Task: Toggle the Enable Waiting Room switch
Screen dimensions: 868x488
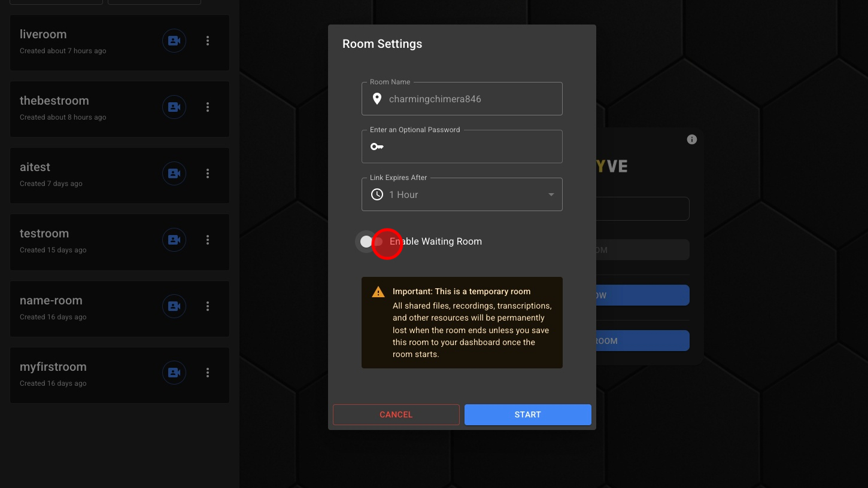Action: pyautogui.click(x=372, y=242)
